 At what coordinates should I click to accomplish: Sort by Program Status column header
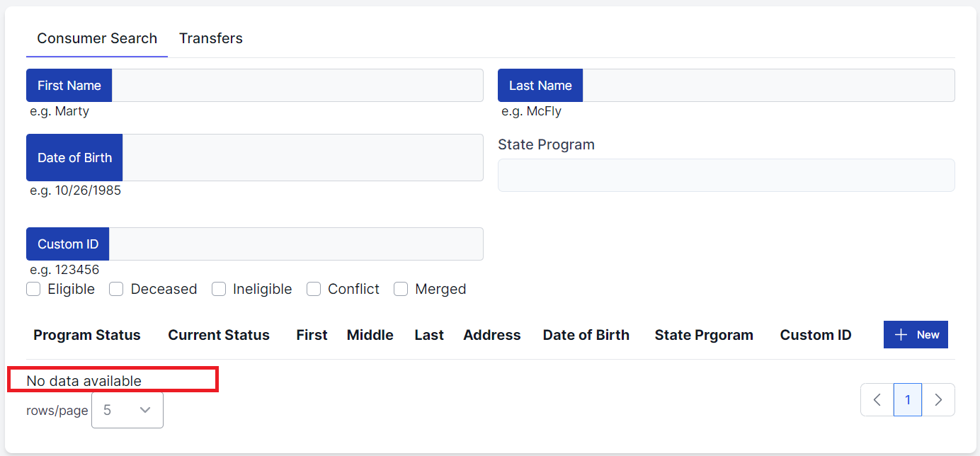[87, 336]
